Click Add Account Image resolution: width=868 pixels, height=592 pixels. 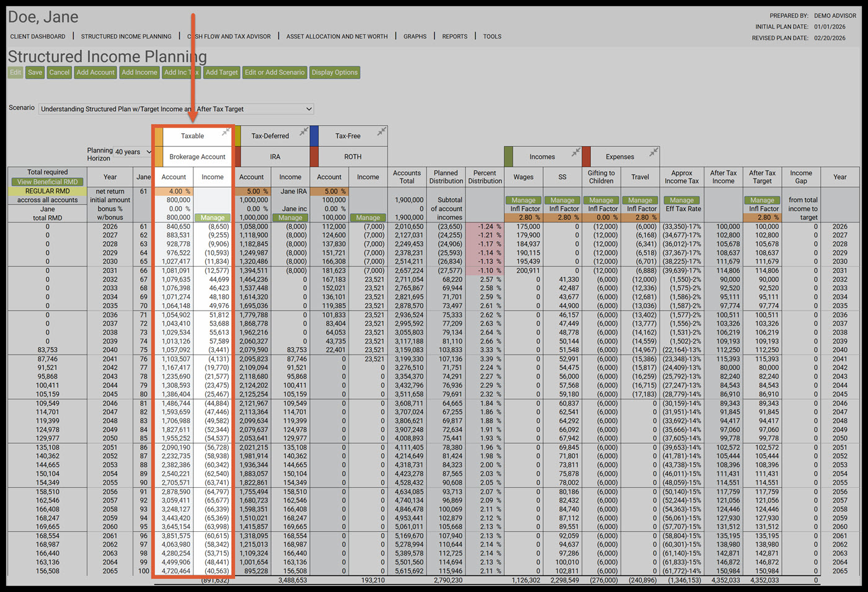point(95,73)
